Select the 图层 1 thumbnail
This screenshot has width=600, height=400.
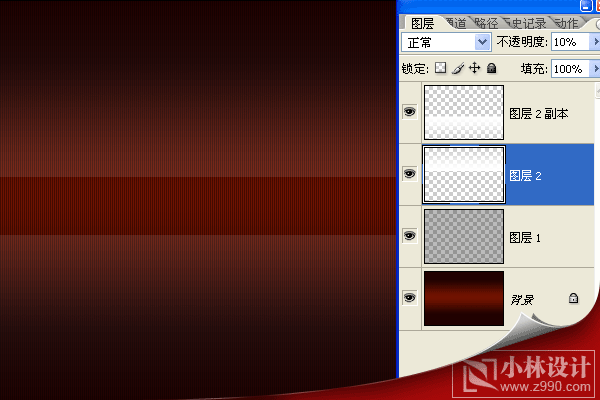click(x=464, y=236)
